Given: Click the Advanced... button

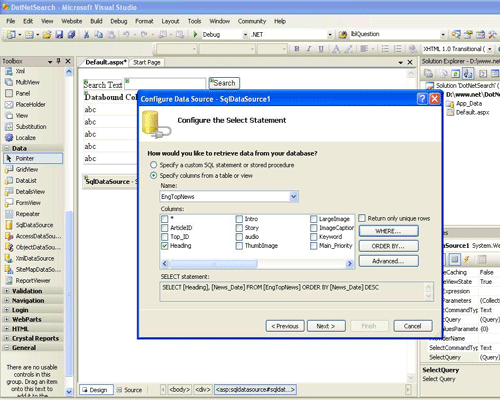Looking at the screenshot, I should click(388, 261).
